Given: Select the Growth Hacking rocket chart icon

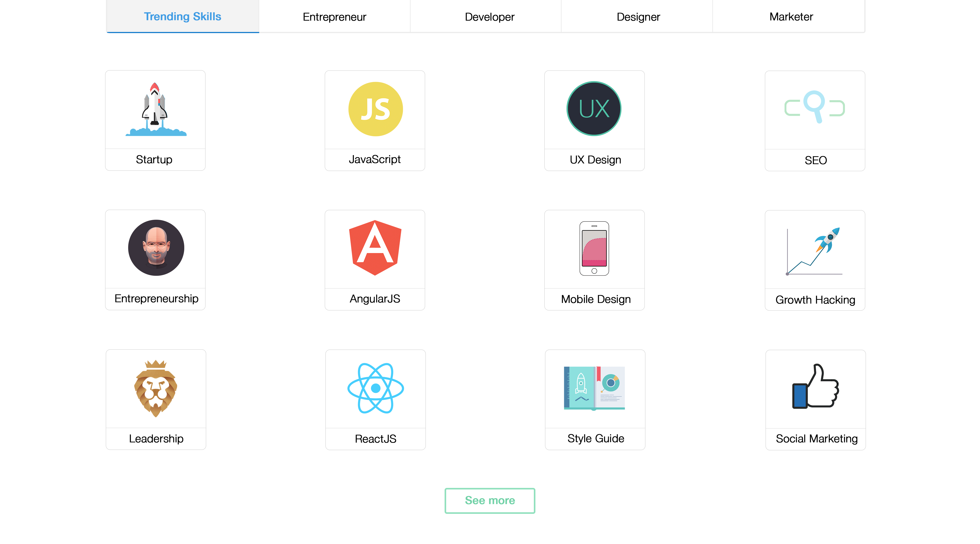Looking at the screenshot, I should click(815, 251).
